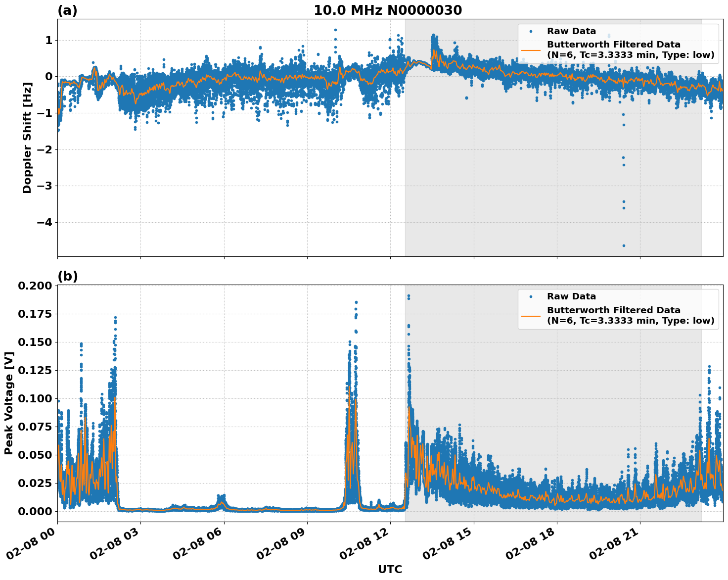Viewport: 728px width, 580px height.
Task: Click the UTC axis label
Action: point(389,570)
